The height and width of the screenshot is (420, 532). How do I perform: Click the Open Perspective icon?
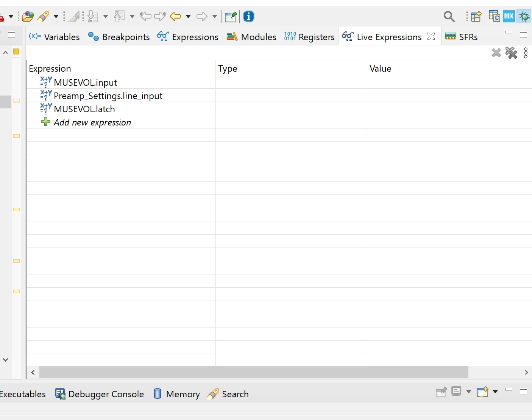point(476,17)
